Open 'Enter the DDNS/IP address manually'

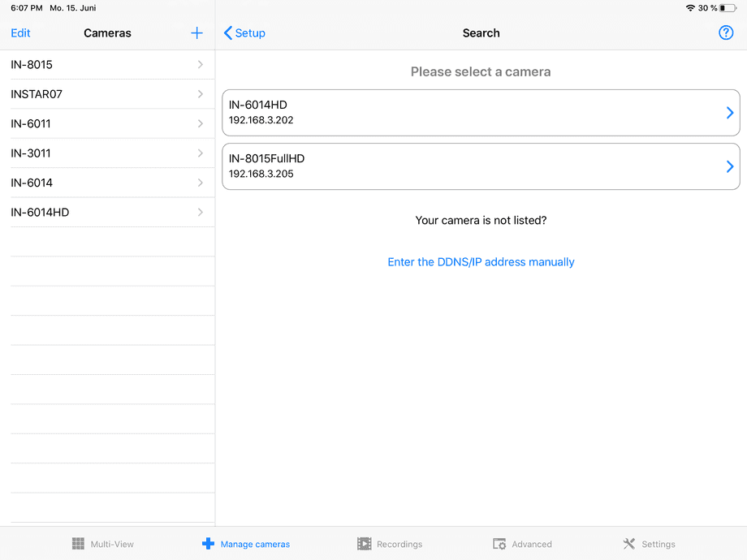tap(481, 261)
